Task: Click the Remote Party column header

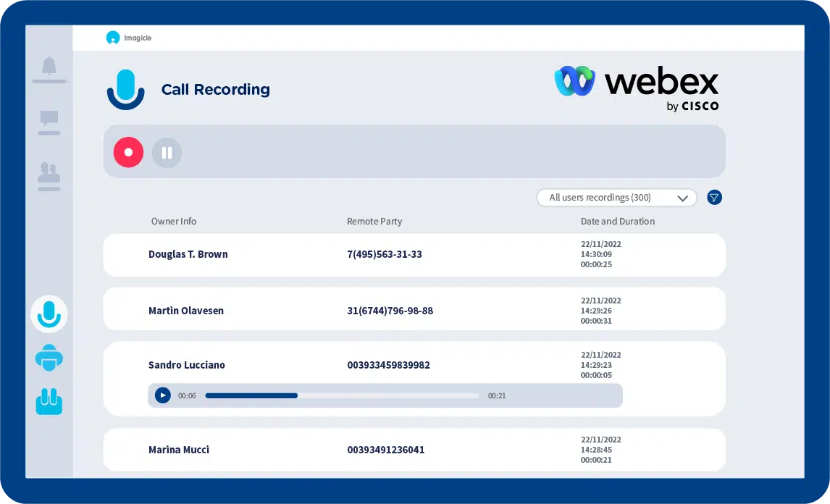Action: [x=374, y=222]
